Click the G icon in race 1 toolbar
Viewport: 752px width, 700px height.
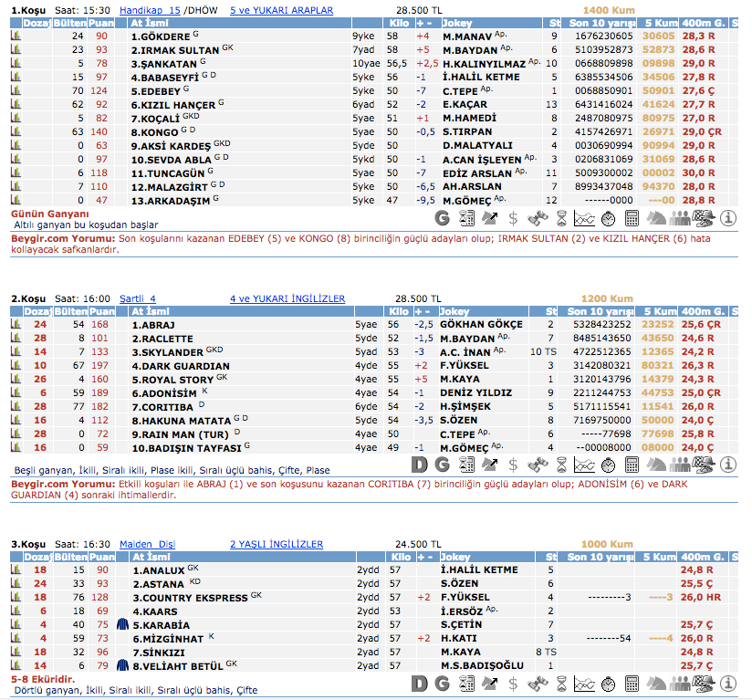[x=443, y=218]
